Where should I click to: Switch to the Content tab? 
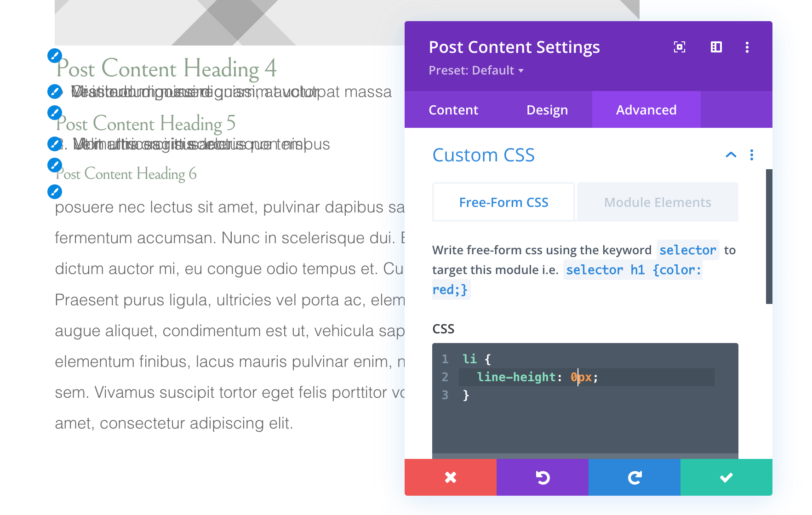453,110
